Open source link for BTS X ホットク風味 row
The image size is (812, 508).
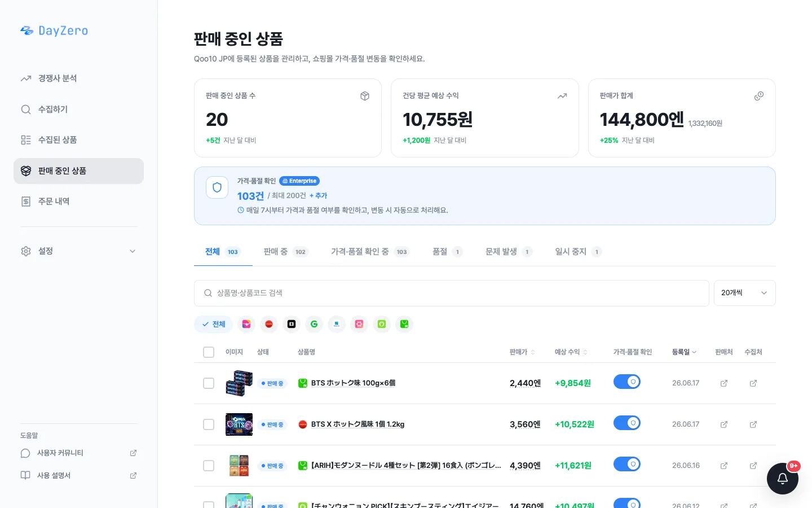point(753,424)
